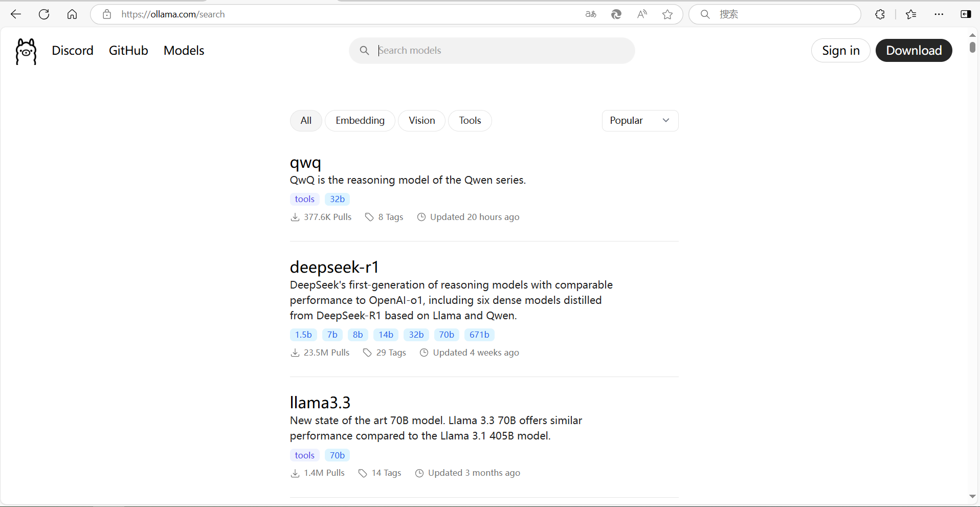This screenshot has width=980, height=507.
Task: Click the tools tag under qwq
Action: pos(305,199)
